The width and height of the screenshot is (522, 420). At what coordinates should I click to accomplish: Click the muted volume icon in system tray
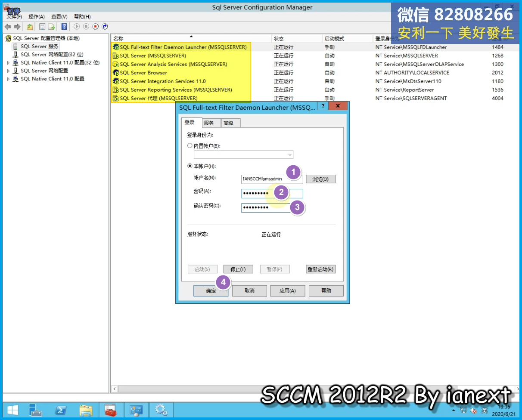474,410
